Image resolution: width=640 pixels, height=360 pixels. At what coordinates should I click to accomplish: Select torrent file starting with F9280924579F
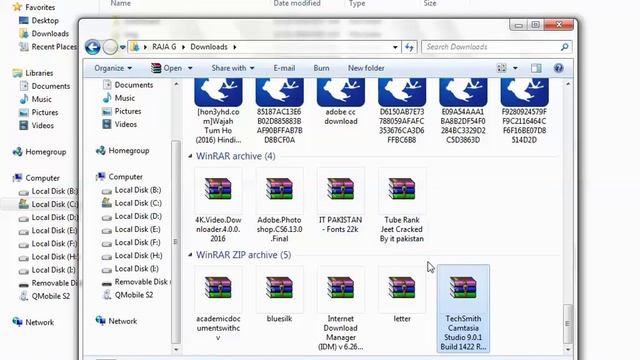[524, 111]
